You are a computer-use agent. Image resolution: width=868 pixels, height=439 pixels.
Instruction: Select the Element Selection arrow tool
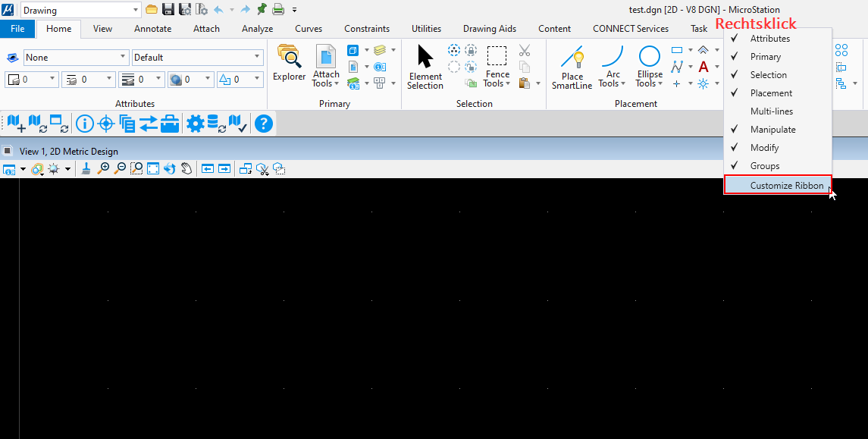(x=425, y=67)
